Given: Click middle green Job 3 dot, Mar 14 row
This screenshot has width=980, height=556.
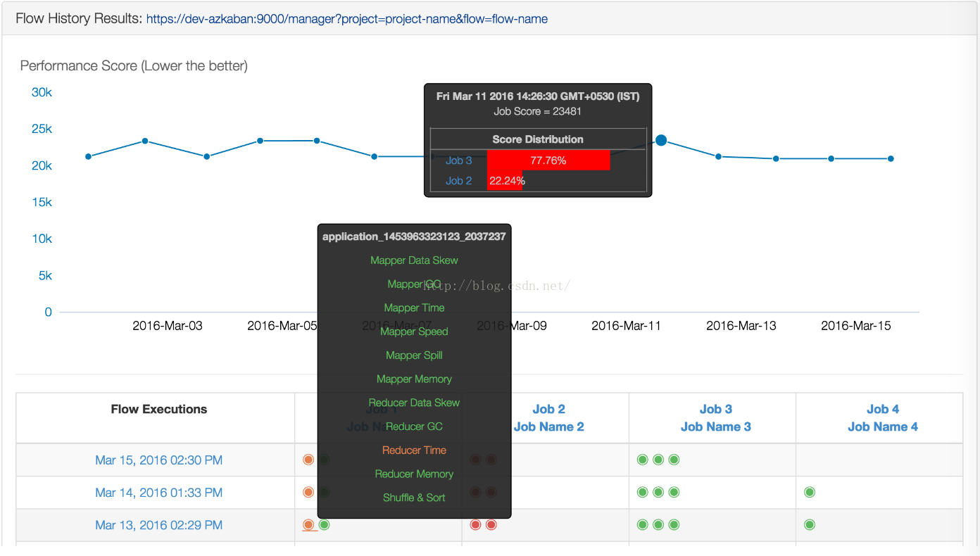Looking at the screenshot, I should pos(658,492).
